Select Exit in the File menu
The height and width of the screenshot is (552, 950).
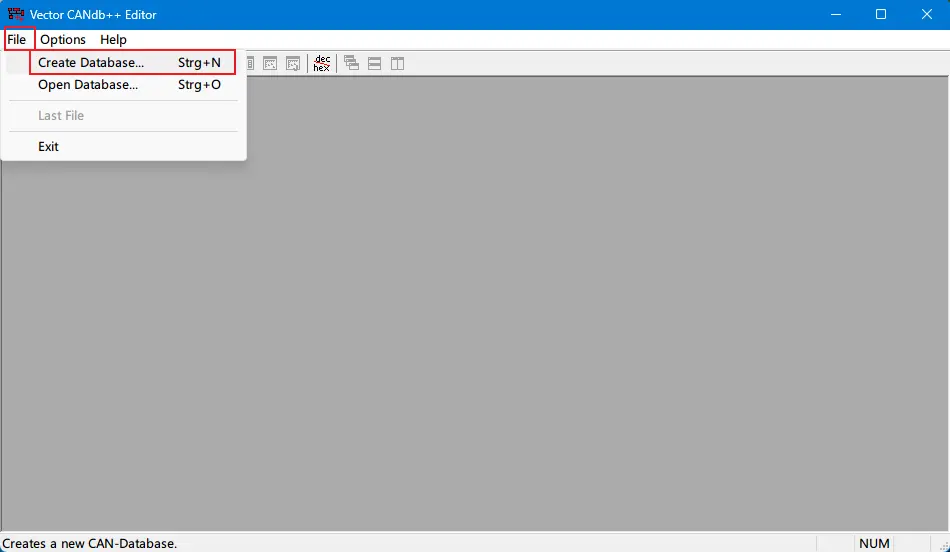[124, 147]
